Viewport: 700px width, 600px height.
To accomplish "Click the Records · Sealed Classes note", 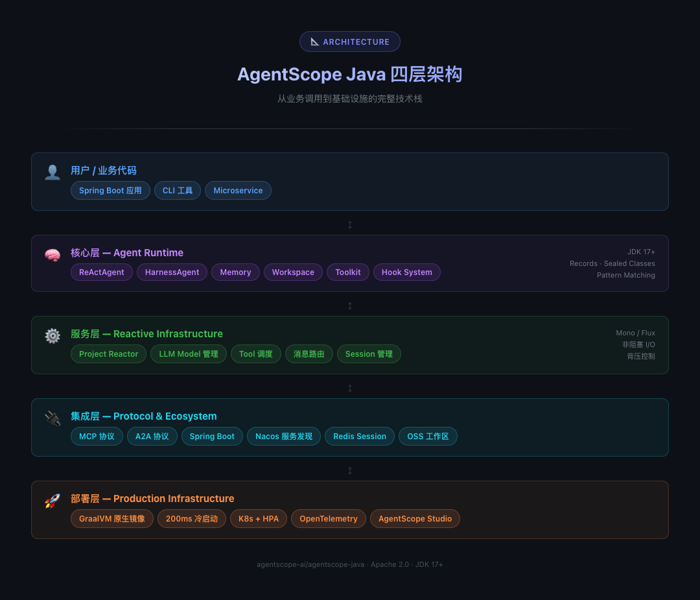I will pyautogui.click(x=612, y=263).
